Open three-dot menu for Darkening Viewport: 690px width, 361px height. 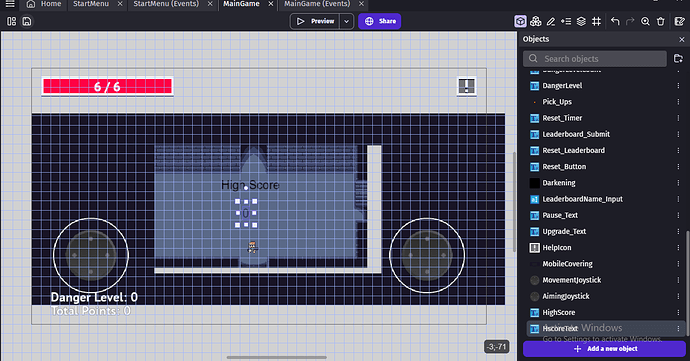pyautogui.click(x=678, y=183)
